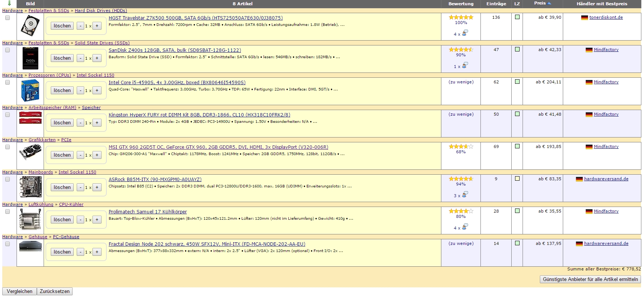Increase quantity of MSI GTX 960
This screenshot has width=644, height=296.
pos(97,155)
